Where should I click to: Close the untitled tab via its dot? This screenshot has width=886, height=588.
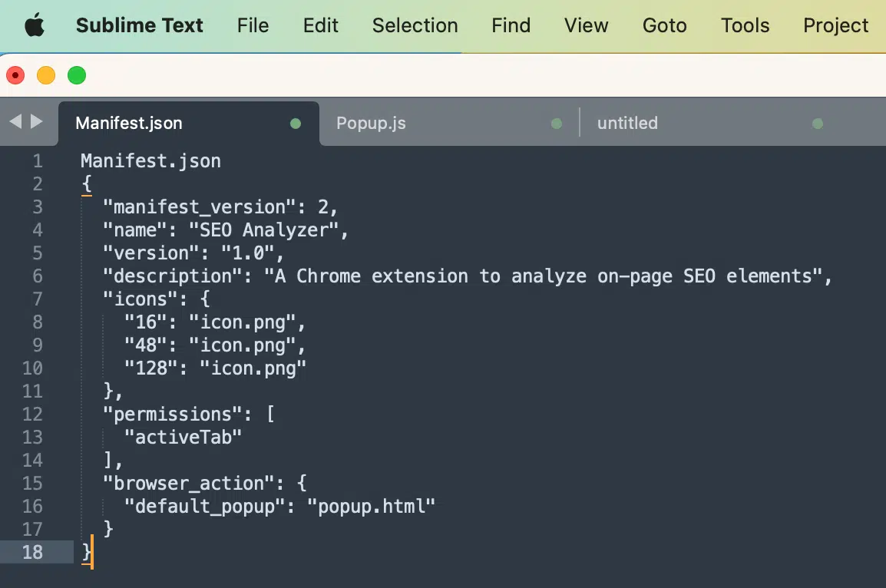point(818,124)
